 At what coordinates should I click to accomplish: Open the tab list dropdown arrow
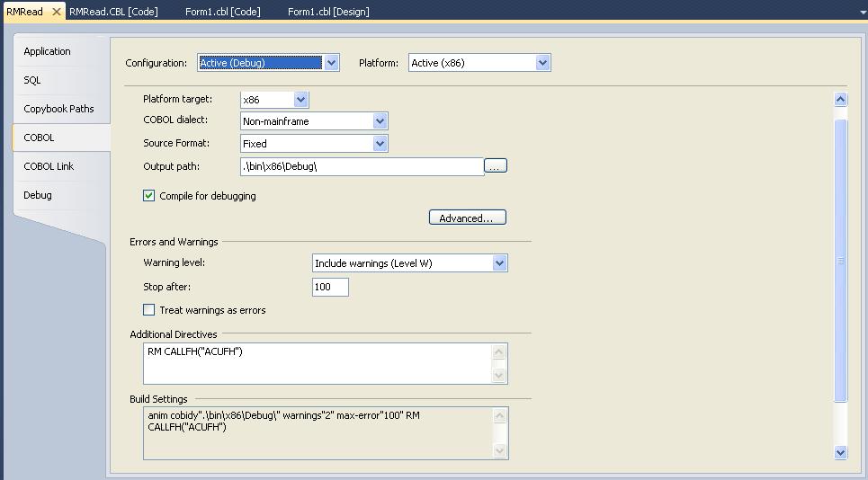[x=863, y=12]
